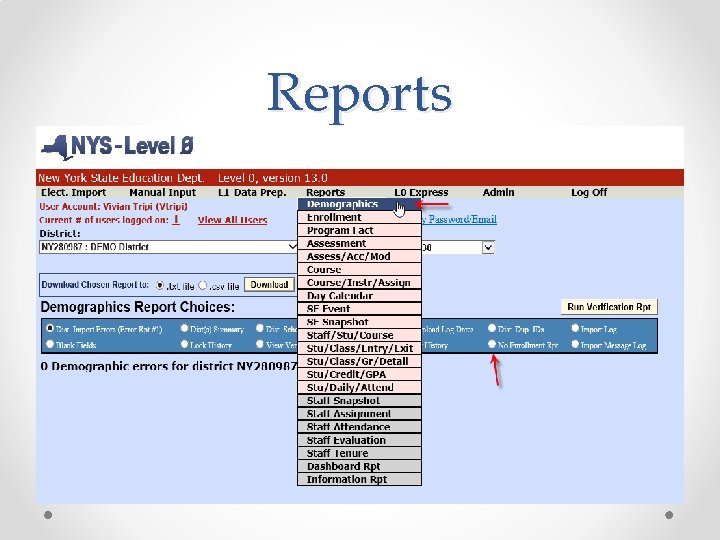This screenshot has width=720, height=540.
Task: Select Staff Assignment report entry
Action: click(359, 413)
